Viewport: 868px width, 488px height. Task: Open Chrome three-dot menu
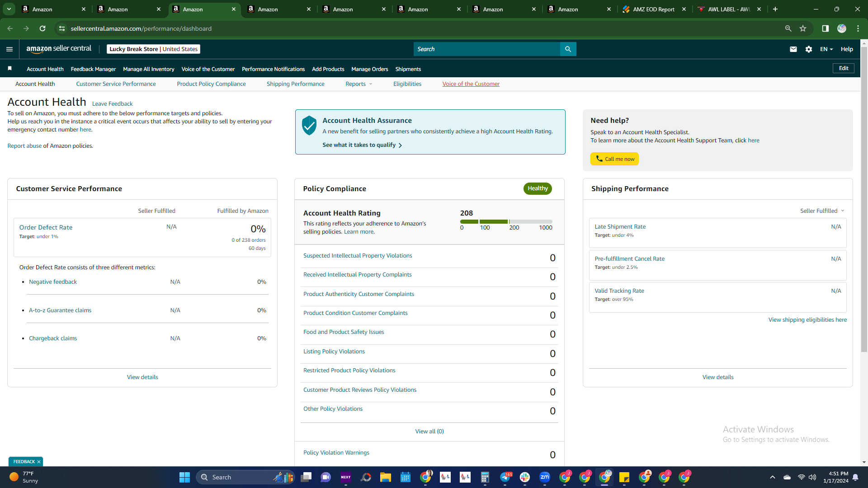[x=858, y=28]
